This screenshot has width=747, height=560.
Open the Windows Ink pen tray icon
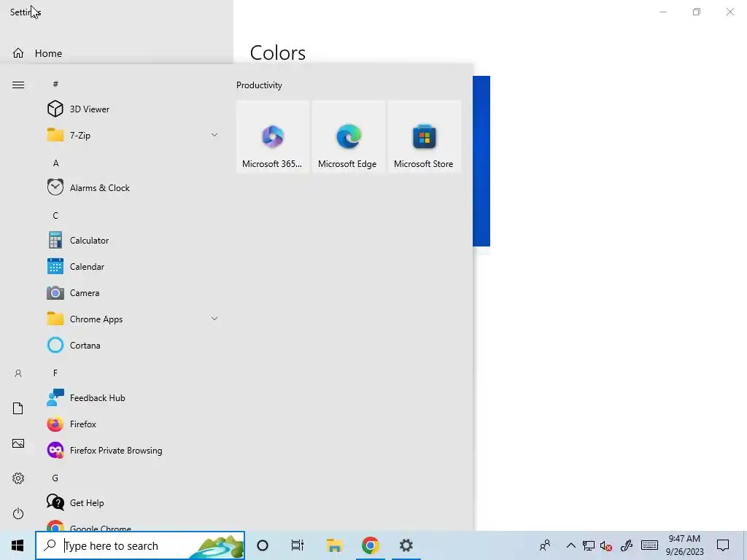click(x=627, y=545)
